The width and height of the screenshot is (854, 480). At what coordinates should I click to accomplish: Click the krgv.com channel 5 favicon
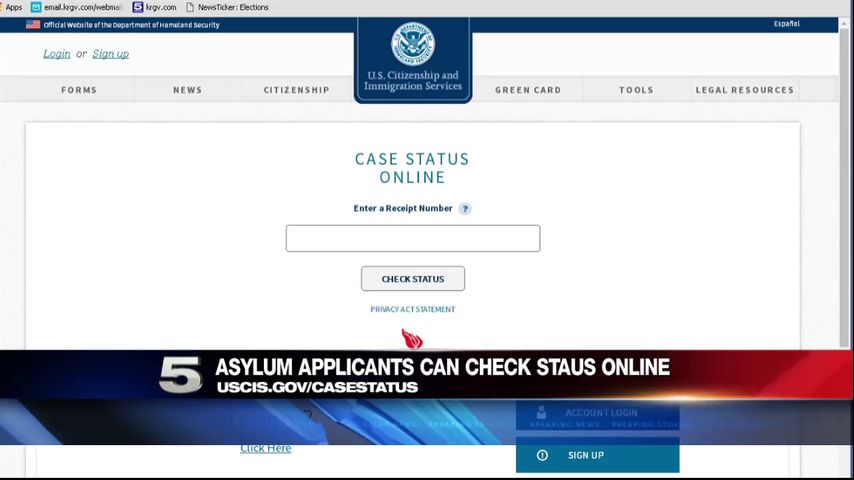tap(138, 8)
